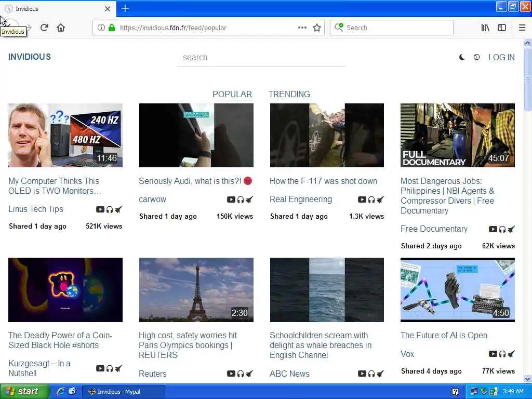Screen dimensions: 532x399
Task: Open 'The Future of AI is Open' title
Action: point(444,335)
